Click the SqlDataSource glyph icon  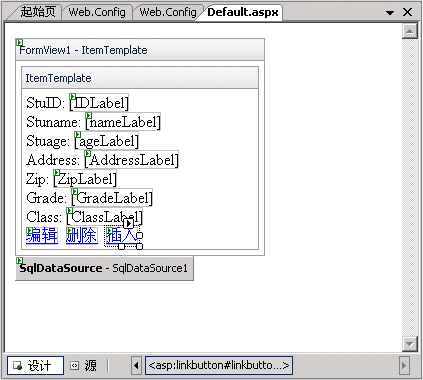[20, 261]
